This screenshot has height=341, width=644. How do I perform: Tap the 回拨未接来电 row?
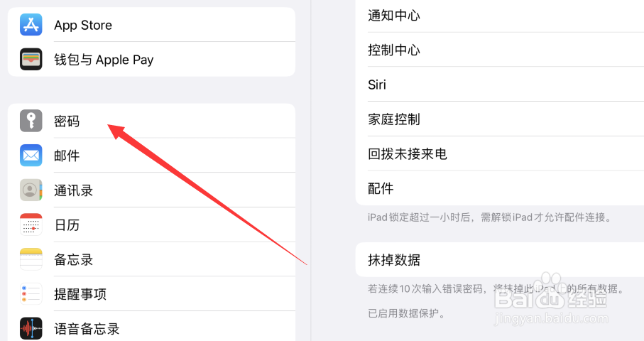click(x=500, y=153)
